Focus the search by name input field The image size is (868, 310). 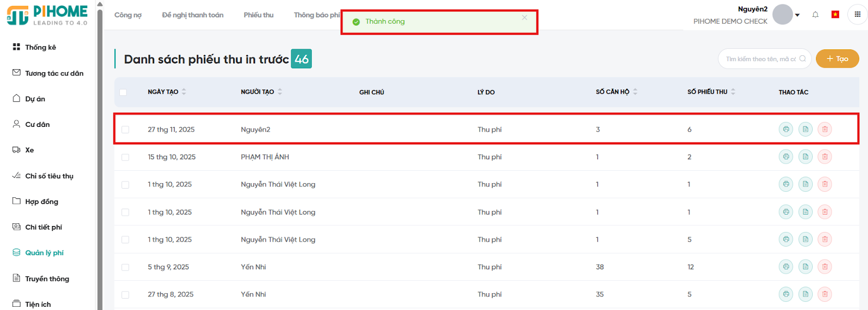click(761, 59)
